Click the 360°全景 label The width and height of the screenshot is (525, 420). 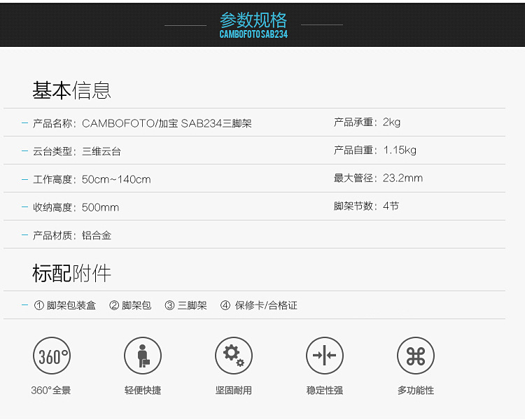pyautogui.click(x=51, y=391)
